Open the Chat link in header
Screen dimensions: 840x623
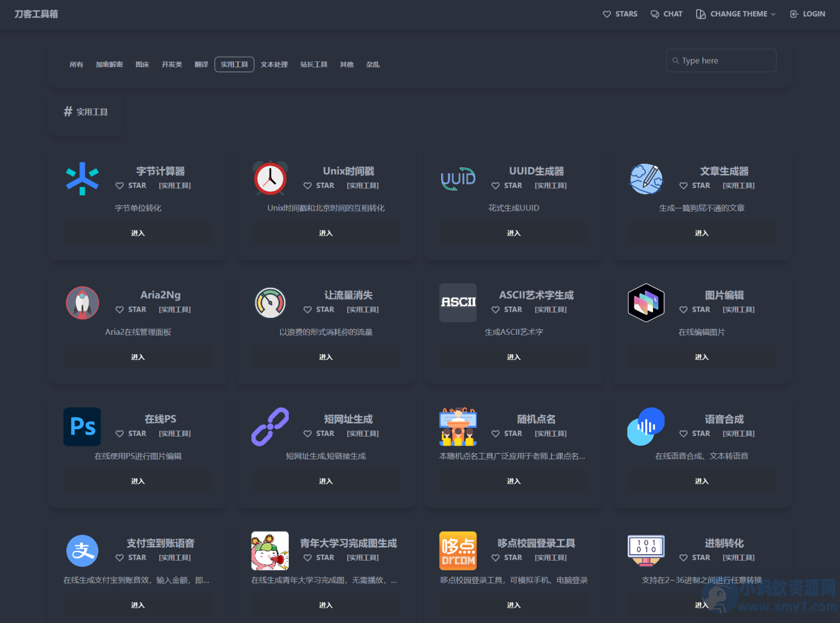click(667, 14)
